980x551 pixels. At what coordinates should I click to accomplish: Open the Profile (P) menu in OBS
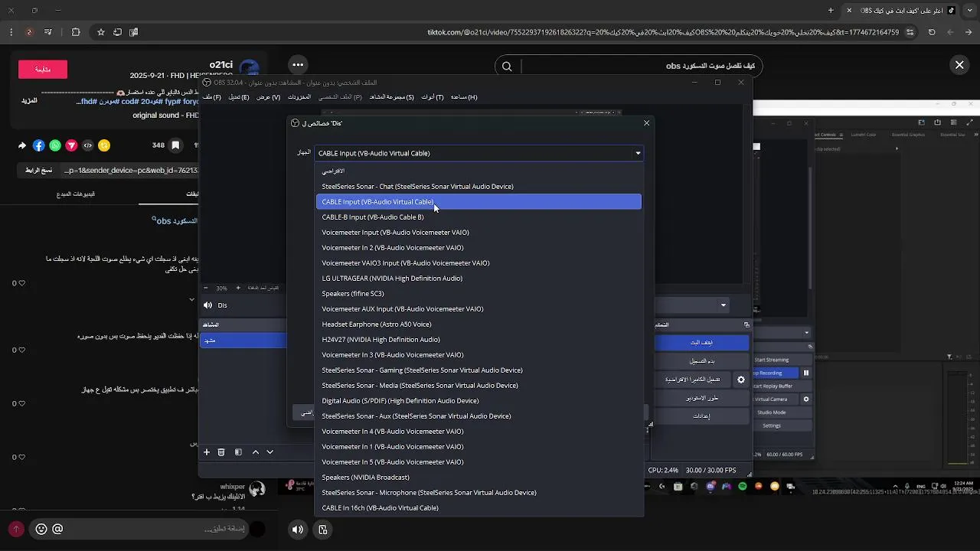pyautogui.click(x=341, y=97)
